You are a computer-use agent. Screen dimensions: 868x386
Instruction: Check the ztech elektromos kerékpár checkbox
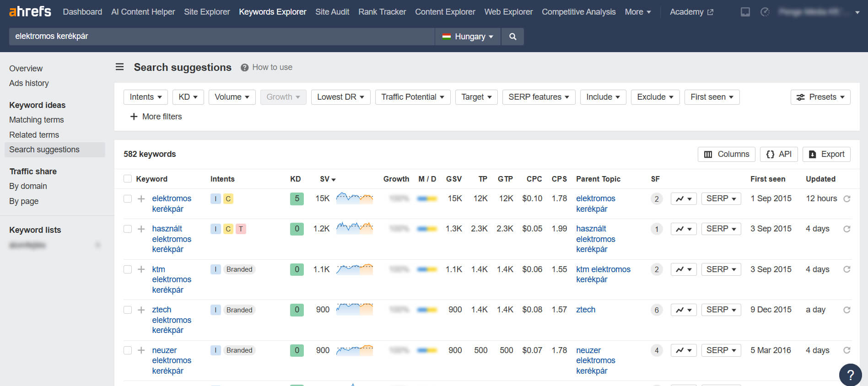coord(128,310)
